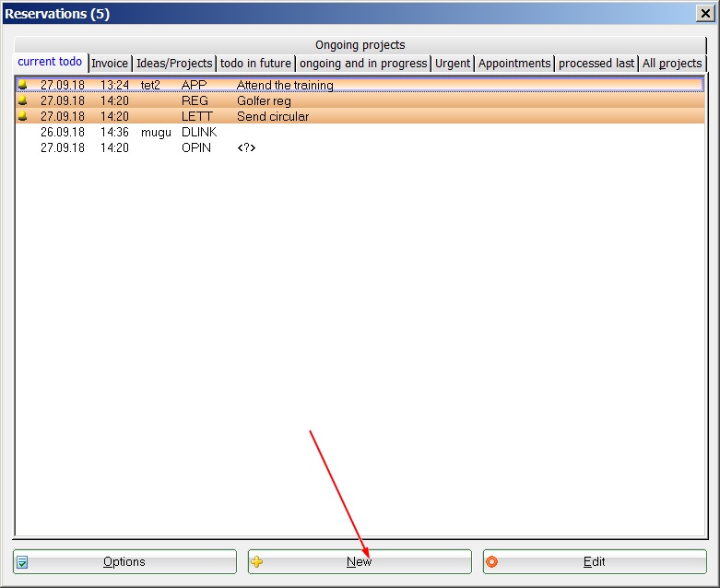Click the Ongoing projects header bar
720x588 pixels.
[x=360, y=45]
